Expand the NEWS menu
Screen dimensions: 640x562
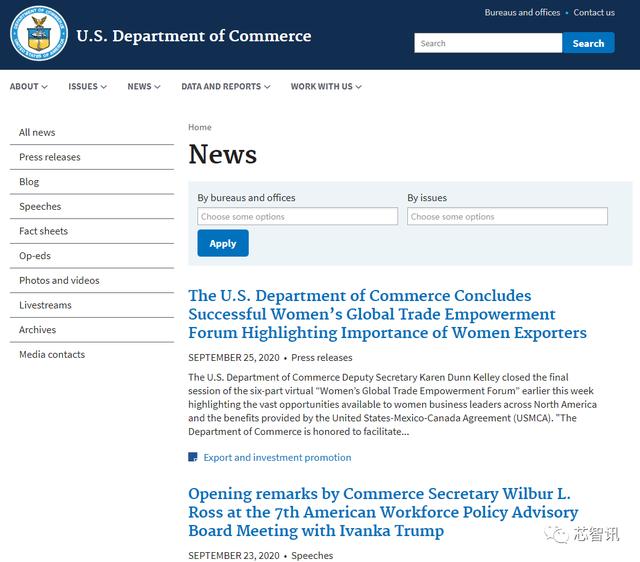(x=144, y=87)
